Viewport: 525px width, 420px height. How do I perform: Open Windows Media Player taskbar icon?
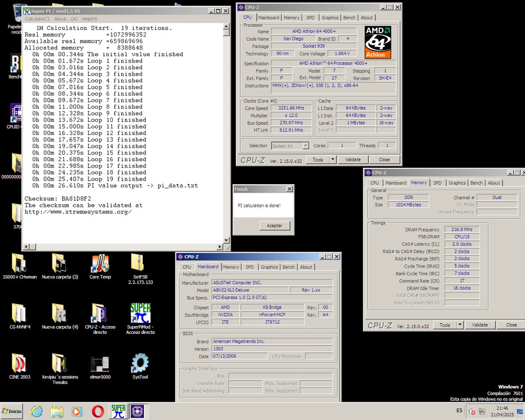[77, 411]
